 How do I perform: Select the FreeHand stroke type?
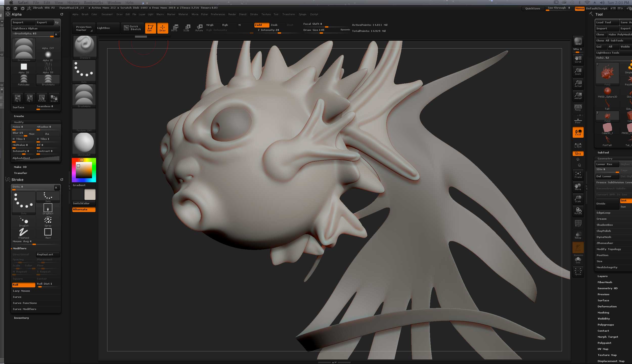pos(24,233)
